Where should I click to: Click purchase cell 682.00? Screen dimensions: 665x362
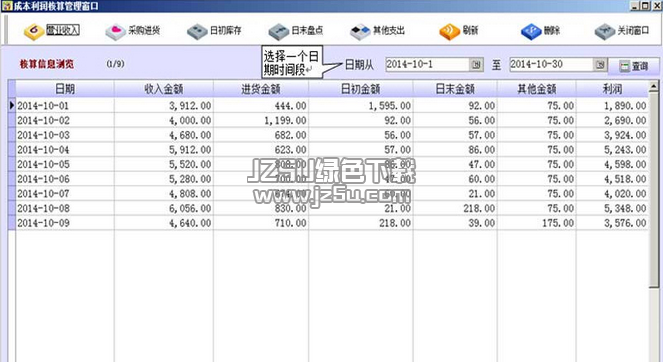pyautogui.click(x=261, y=135)
